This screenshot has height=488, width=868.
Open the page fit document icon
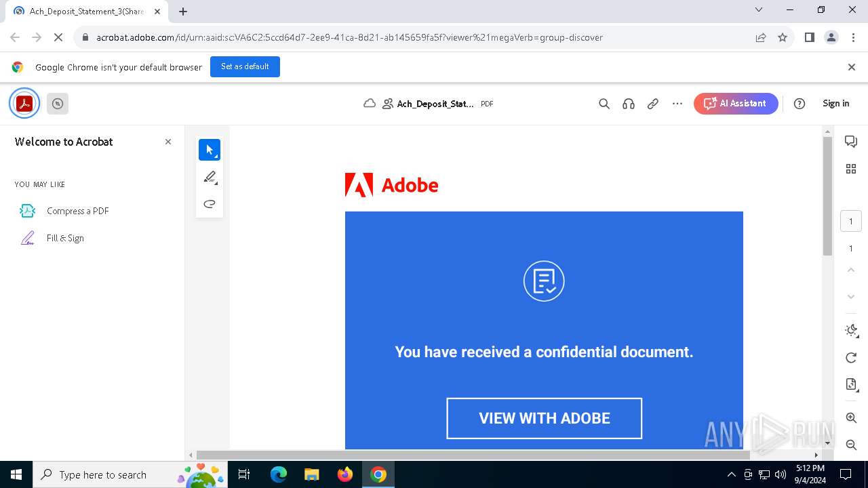(x=851, y=385)
